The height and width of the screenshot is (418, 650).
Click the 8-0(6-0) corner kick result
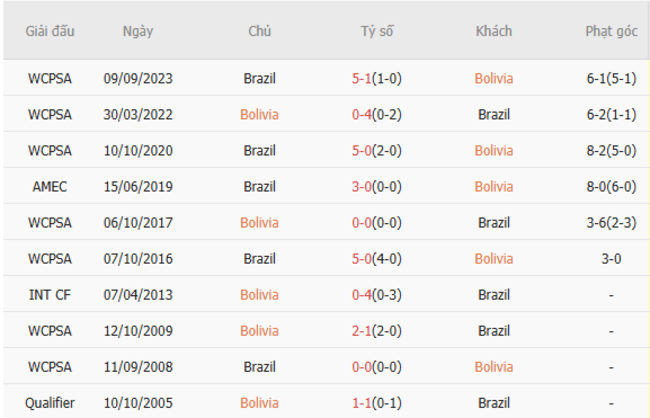611,186
